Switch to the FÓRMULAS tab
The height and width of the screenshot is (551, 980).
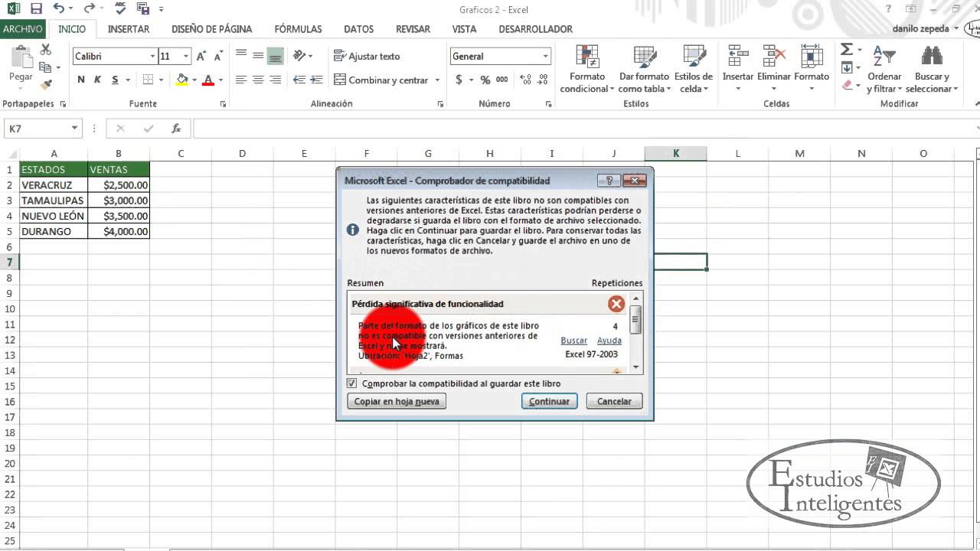[x=298, y=29]
